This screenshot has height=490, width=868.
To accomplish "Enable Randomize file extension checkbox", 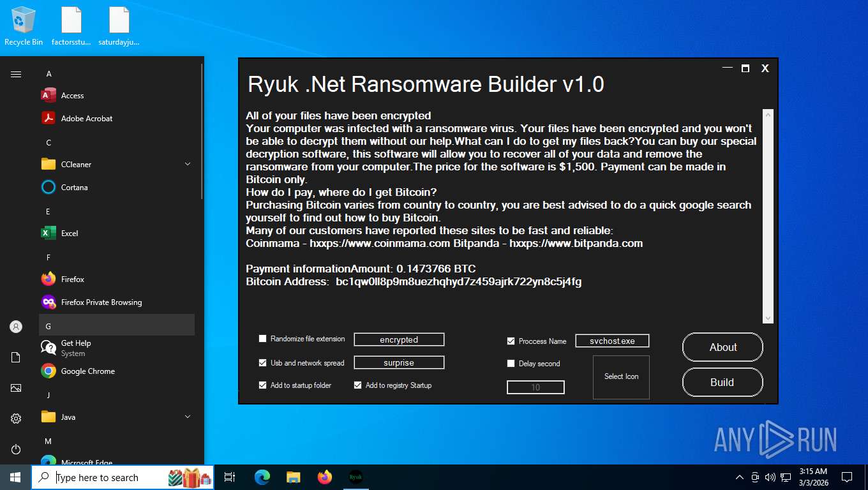I will [262, 339].
